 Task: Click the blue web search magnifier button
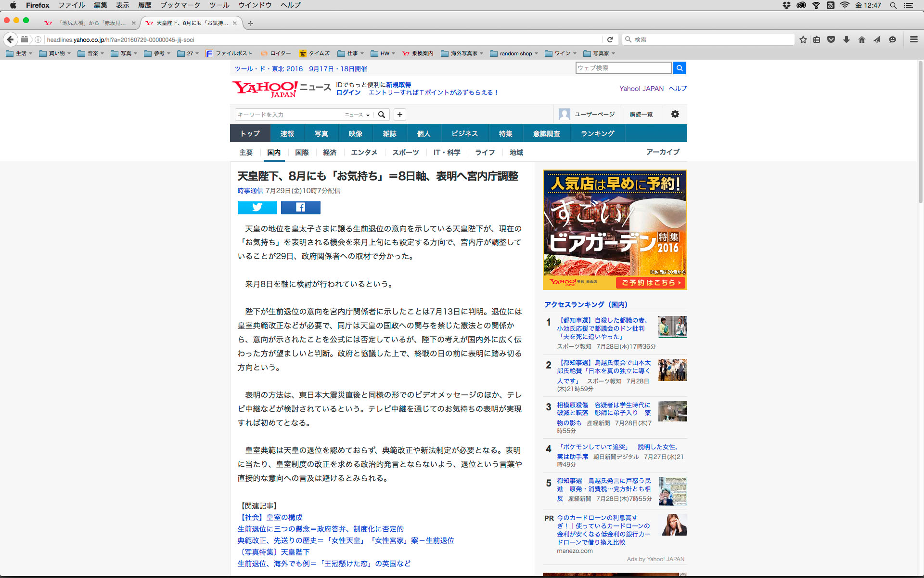[x=679, y=68]
